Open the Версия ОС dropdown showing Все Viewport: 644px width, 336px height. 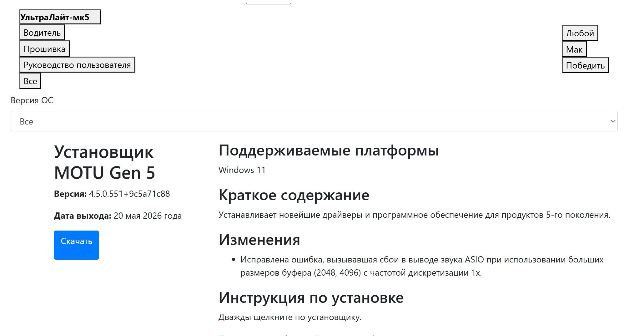point(314,121)
